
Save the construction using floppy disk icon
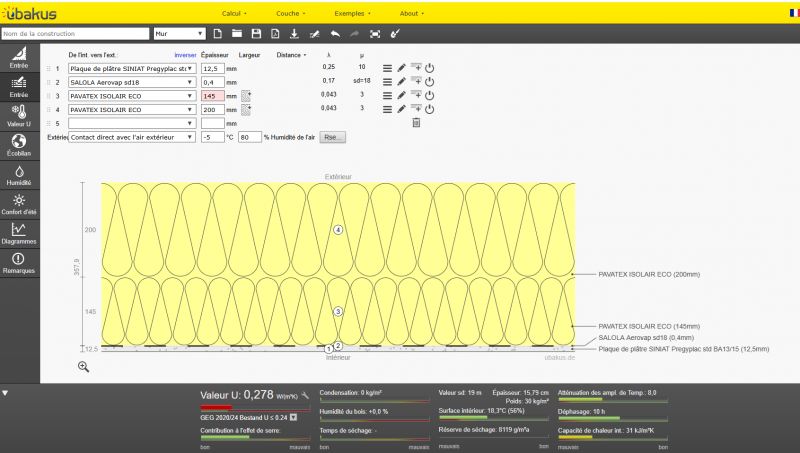(256, 34)
